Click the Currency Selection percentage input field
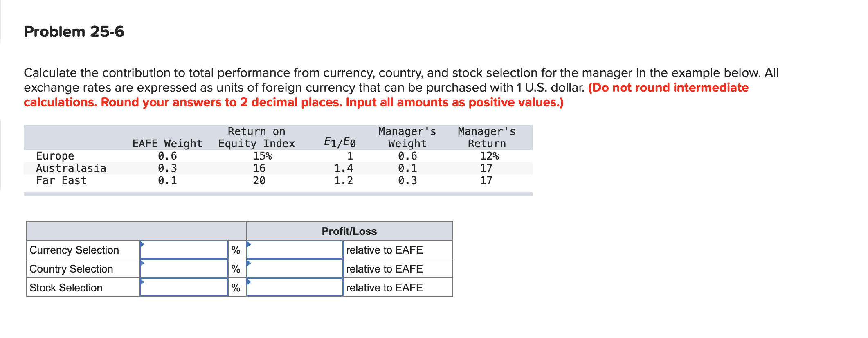This screenshot has height=338, width=868. click(183, 250)
